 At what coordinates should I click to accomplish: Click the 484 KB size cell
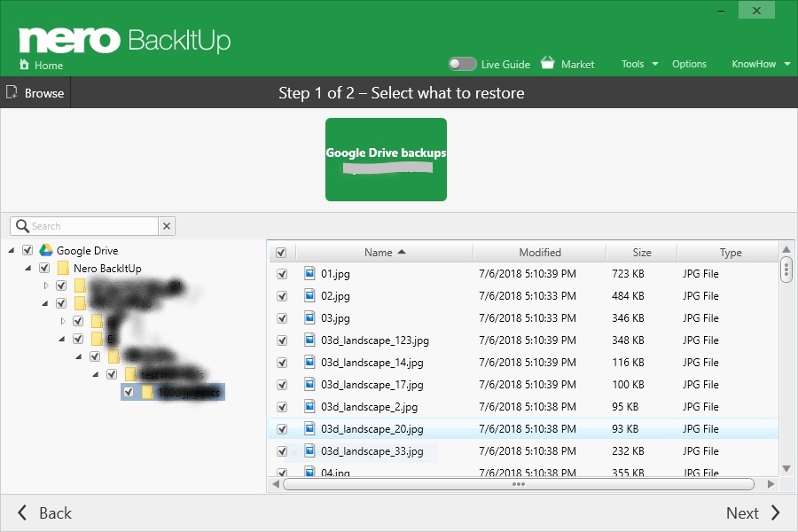(628, 296)
